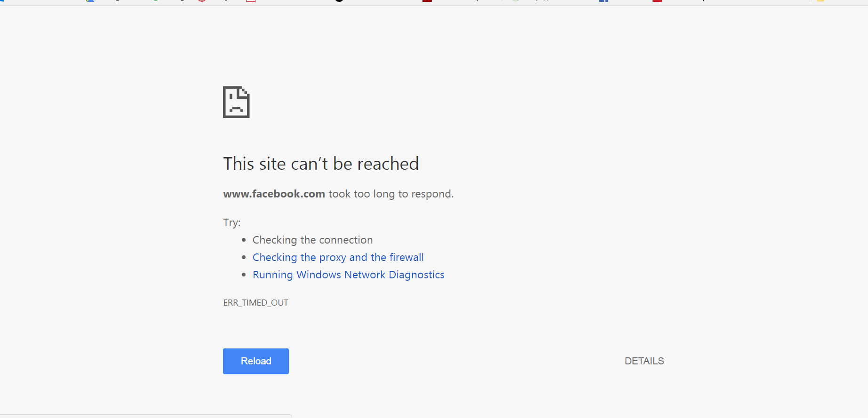The height and width of the screenshot is (418, 868).
Task: Click the blue Reload button
Action: click(x=256, y=361)
